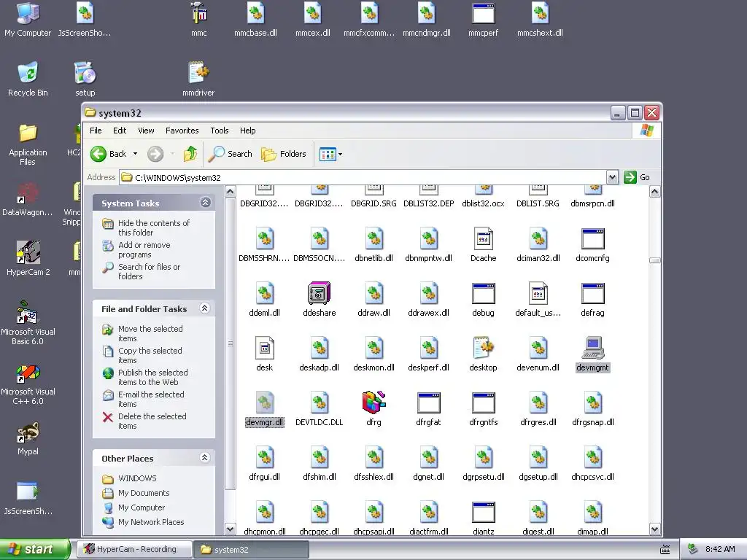Open the Views dropdown button

pos(330,154)
